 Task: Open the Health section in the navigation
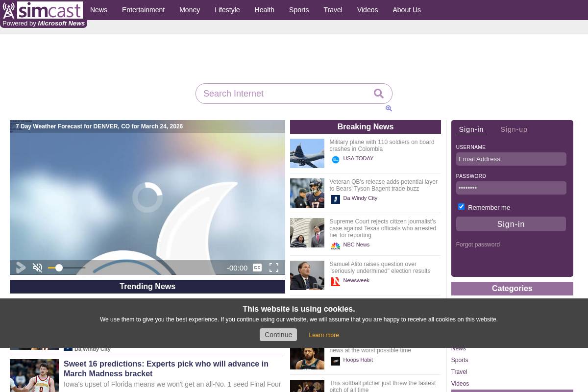point(264,10)
